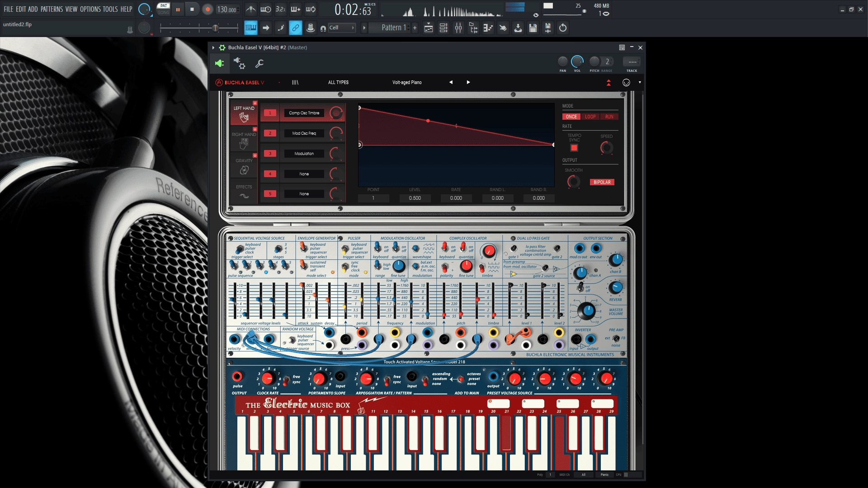Toggle the multilink to controllers icon
The image size is (868, 488).
click(296, 28)
